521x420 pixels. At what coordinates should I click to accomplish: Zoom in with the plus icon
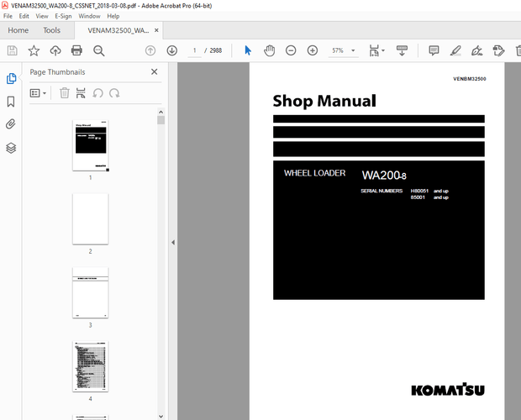point(313,50)
